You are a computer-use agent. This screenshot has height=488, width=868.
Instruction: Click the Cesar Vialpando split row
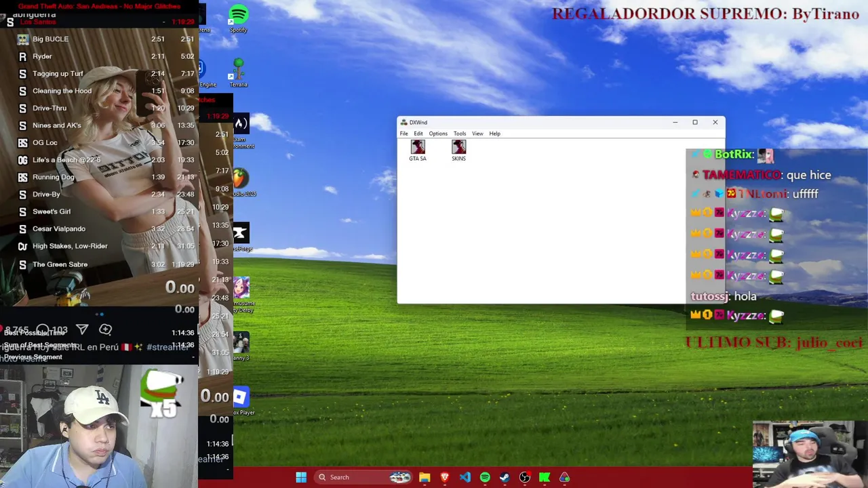click(x=106, y=229)
